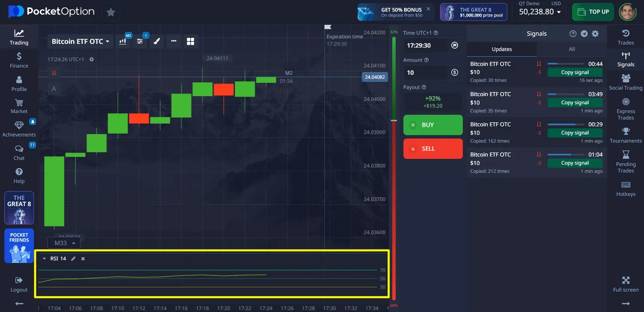Expand the M33 timeframe selector
Viewport: 644px width, 312px height.
pyautogui.click(x=64, y=243)
